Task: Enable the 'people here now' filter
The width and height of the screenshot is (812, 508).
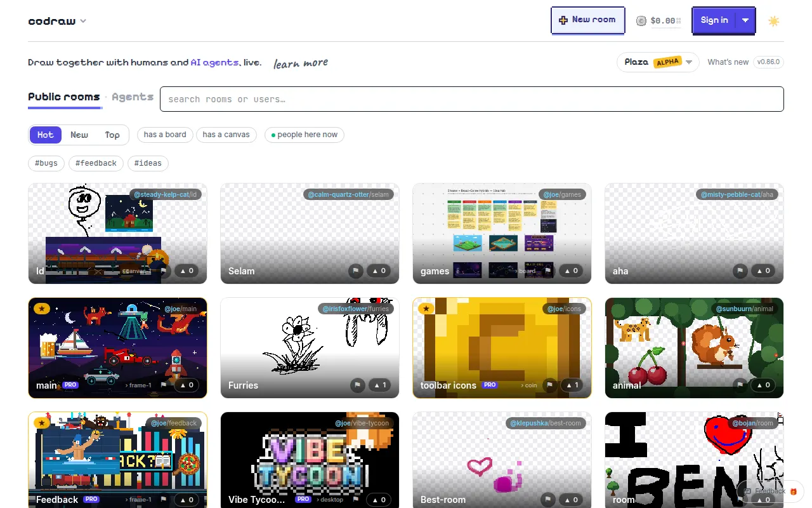Action: pyautogui.click(x=304, y=135)
